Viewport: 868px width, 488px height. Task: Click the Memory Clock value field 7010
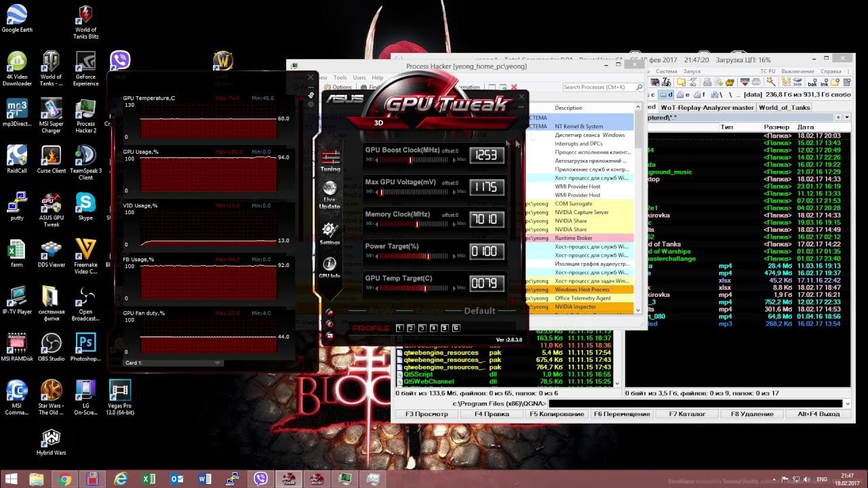487,219
